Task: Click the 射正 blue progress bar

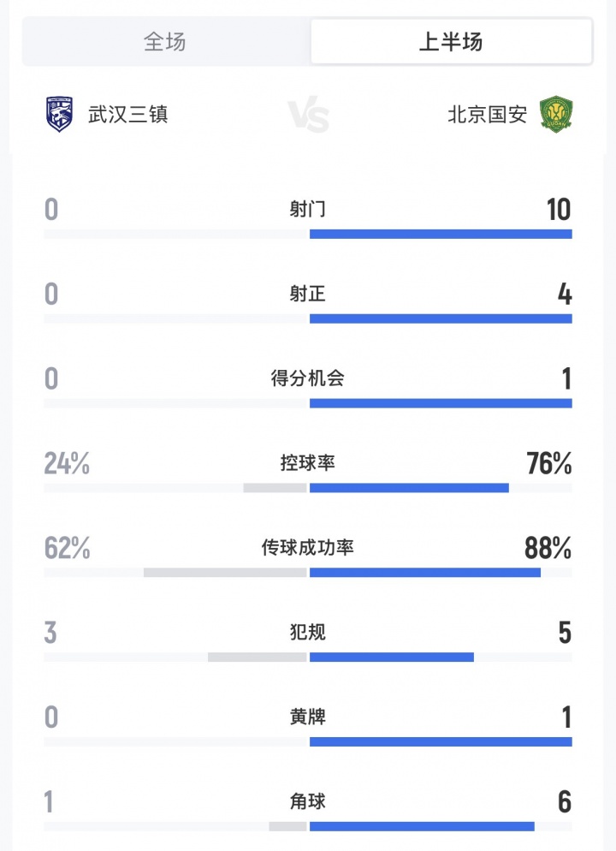Action: 441,318
